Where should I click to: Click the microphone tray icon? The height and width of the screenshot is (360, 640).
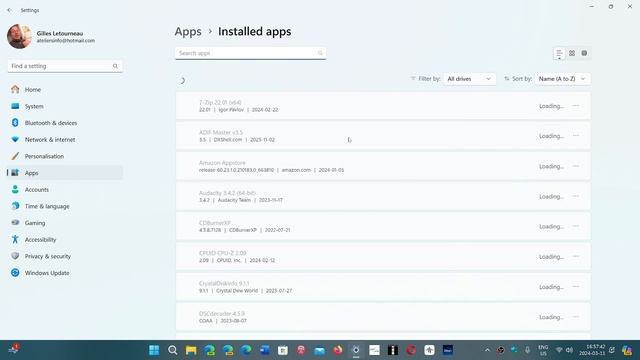(527, 350)
